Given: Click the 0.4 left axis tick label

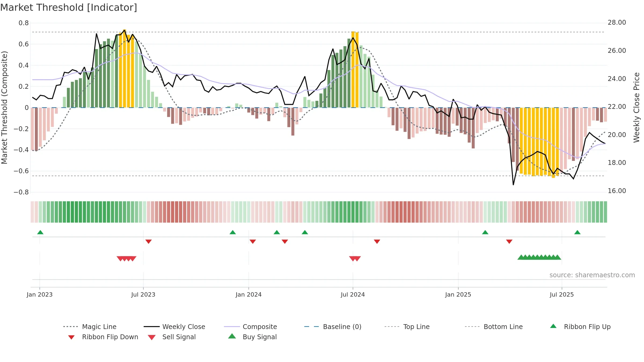Looking at the screenshot, I should 24,65.
